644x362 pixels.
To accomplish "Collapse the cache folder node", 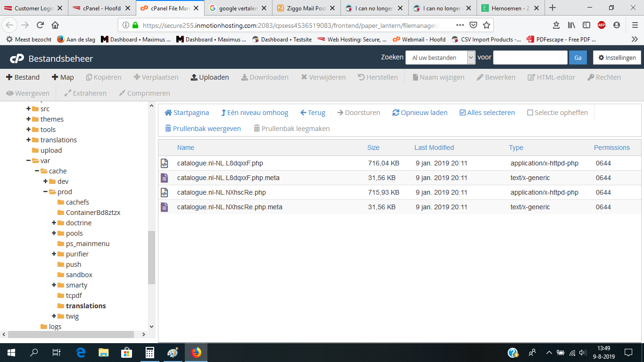I will 37,171.
